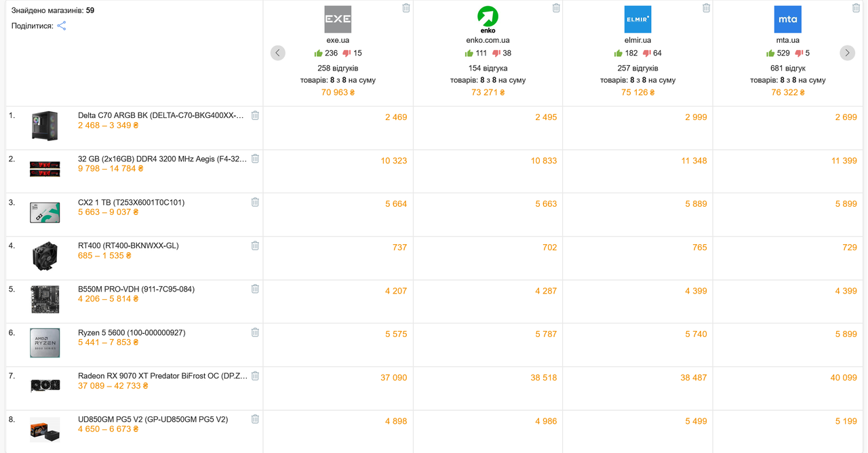This screenshot has height=453, width=868.
Task: Open elmir.ua store link
Action: point(637,40)
